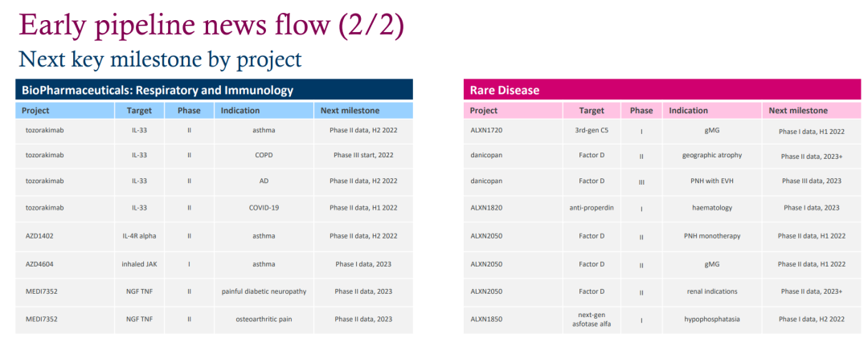The height and width of the screenshot is (342, 868).
Task: Select the "haematology" indication cell
Action: tap(712, 208)
